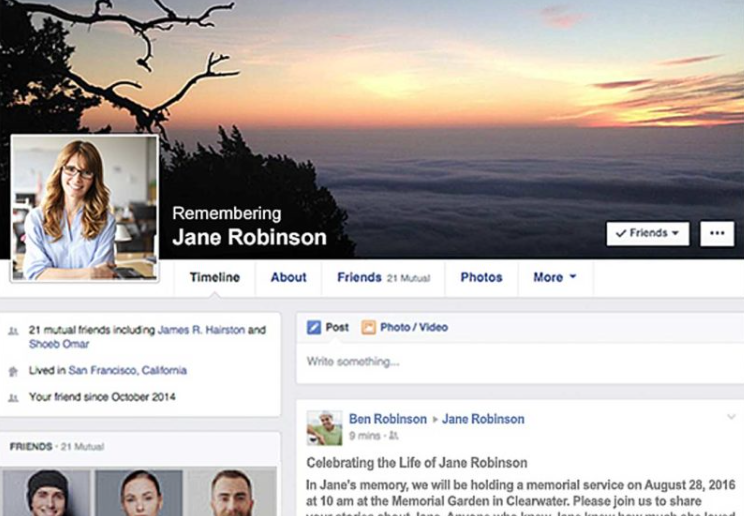Switch to the About tab

tap(288, 277)
